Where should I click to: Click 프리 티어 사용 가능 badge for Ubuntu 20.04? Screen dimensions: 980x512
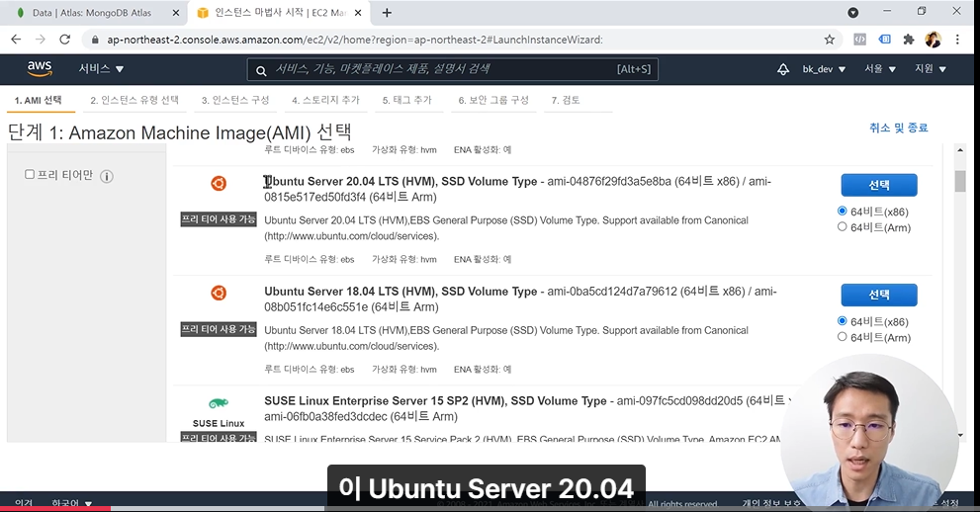point(219,219)
